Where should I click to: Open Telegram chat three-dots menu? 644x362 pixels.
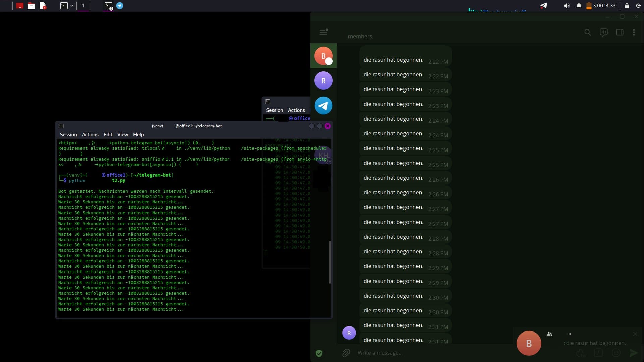click(634, 32)
